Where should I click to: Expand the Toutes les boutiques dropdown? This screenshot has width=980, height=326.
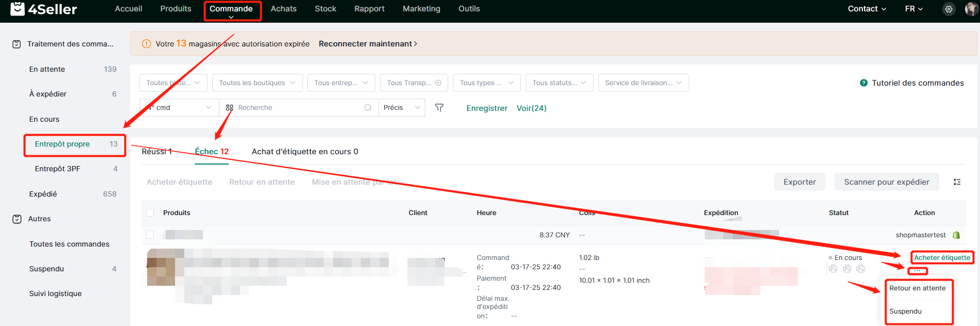tap(257, 83)
